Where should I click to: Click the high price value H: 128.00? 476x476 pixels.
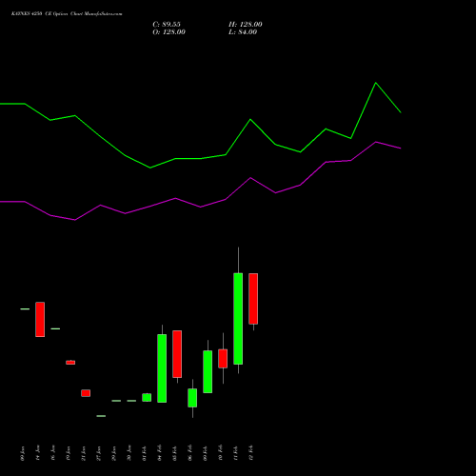pos(246,25)
